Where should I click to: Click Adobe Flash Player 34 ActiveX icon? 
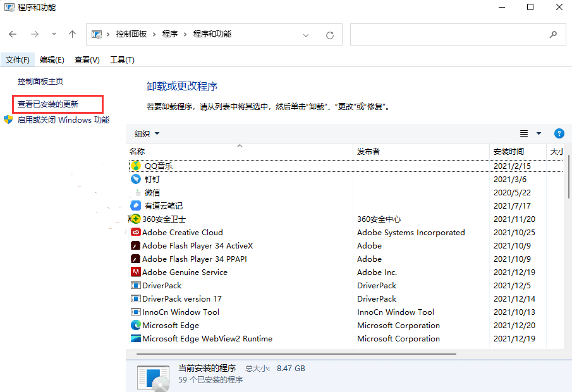[136, 246]
